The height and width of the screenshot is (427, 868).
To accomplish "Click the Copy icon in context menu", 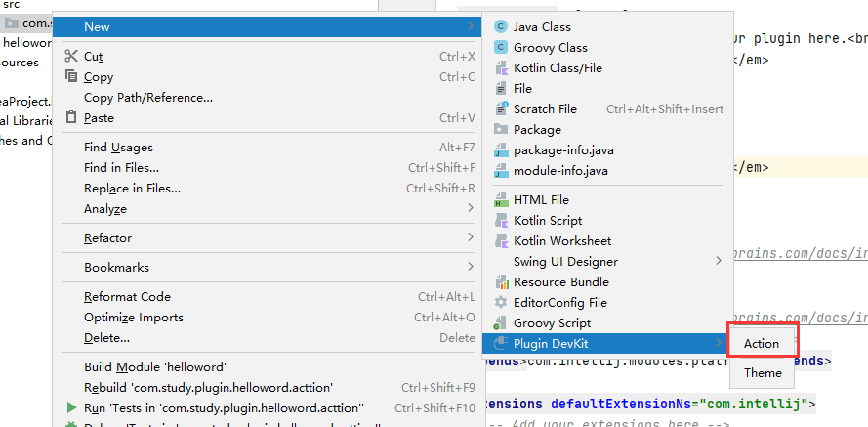I will [x=71, y=76].
